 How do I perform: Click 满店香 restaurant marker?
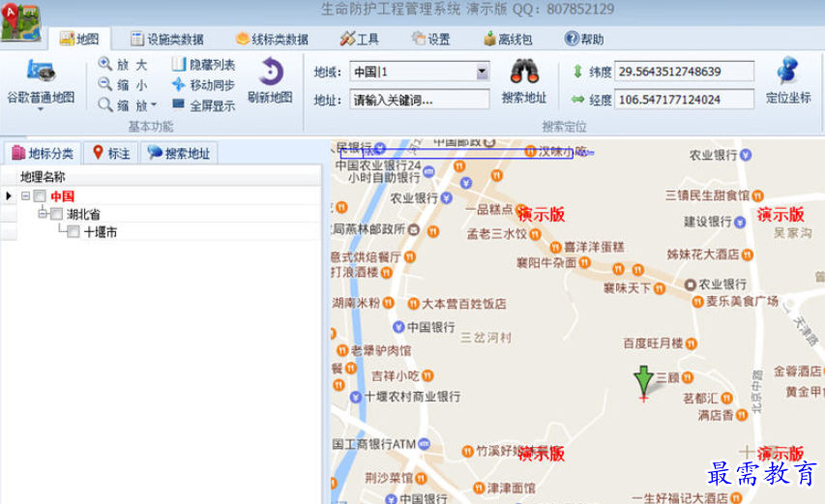[x=742, y=415]
